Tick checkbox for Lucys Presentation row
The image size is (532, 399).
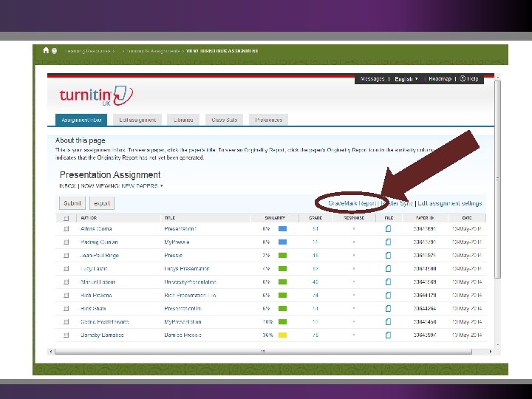[66, 269]
